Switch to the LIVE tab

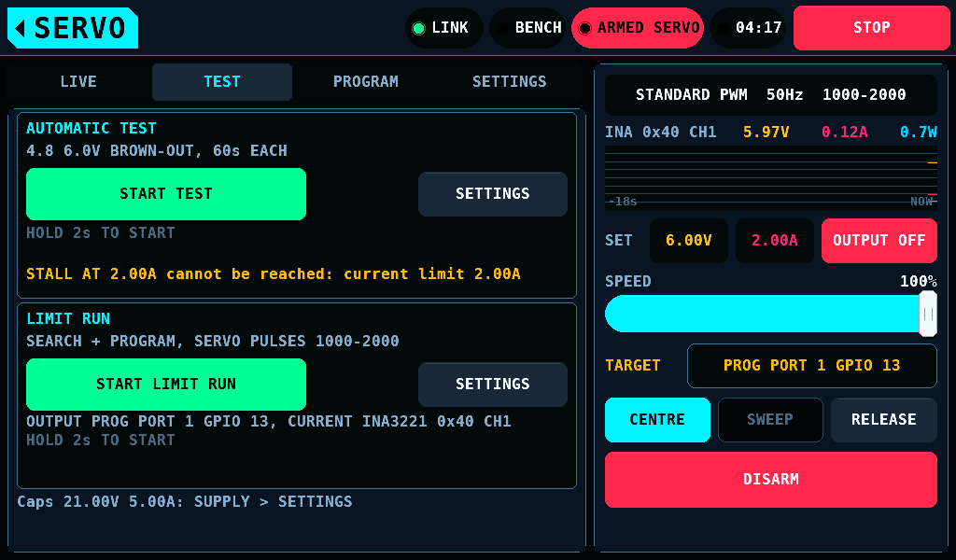click(x=78, y=81)
